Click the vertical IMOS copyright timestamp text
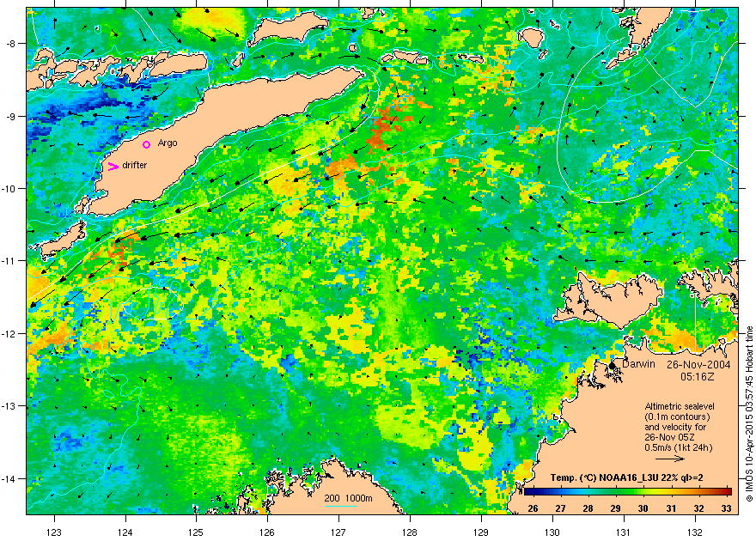The height and width of the screenshot is (541, 756). (749, 414)
